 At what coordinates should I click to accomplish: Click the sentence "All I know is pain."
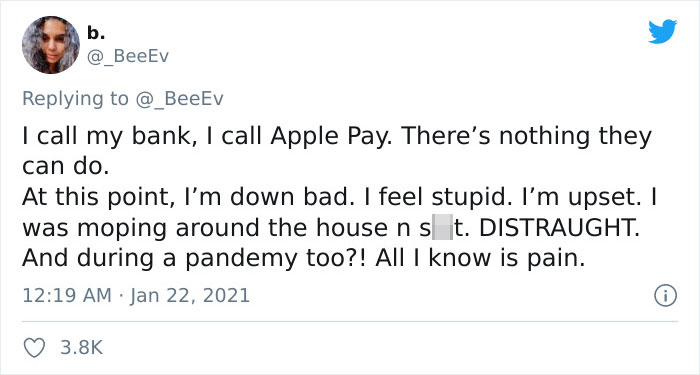[480, 258]
